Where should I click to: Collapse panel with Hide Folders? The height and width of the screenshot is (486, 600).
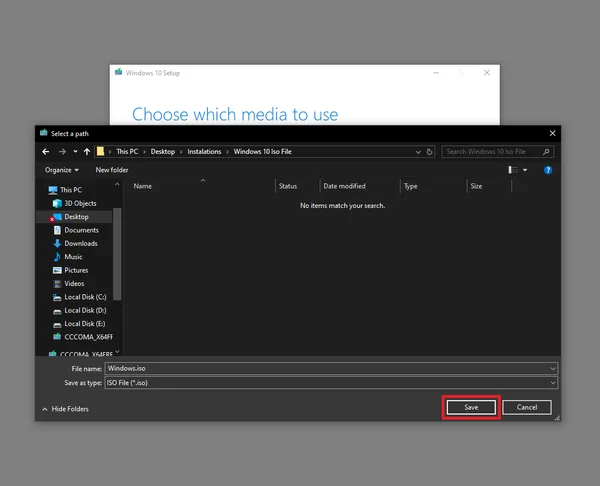[65, 409]
